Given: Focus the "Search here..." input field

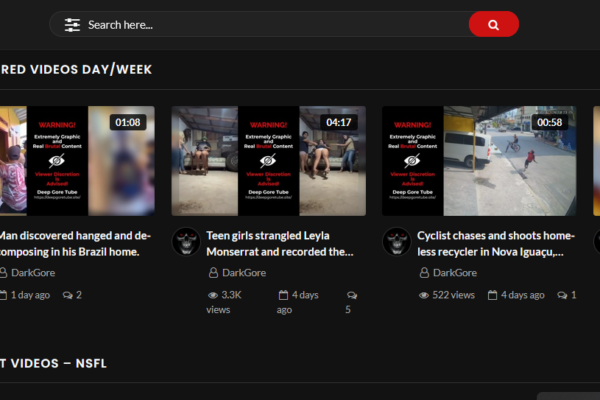Looking at the screenshot, I should [x=270, y=25].
